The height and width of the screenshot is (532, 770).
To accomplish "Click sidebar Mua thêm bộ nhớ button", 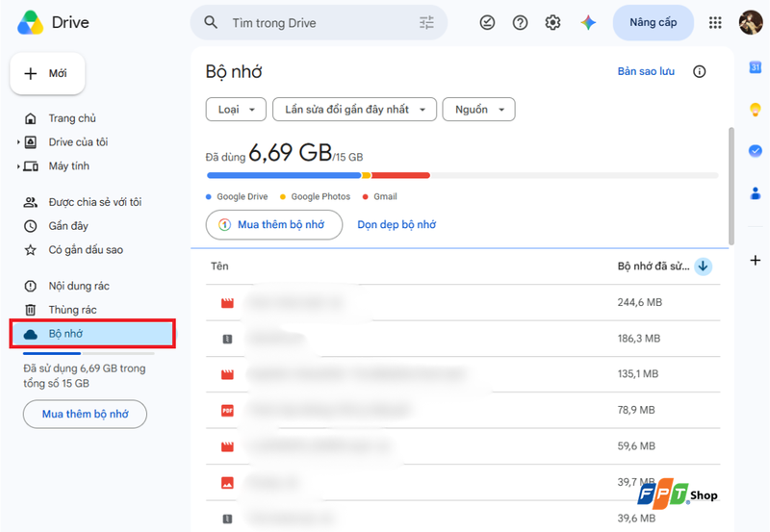I will click(85, 415).
